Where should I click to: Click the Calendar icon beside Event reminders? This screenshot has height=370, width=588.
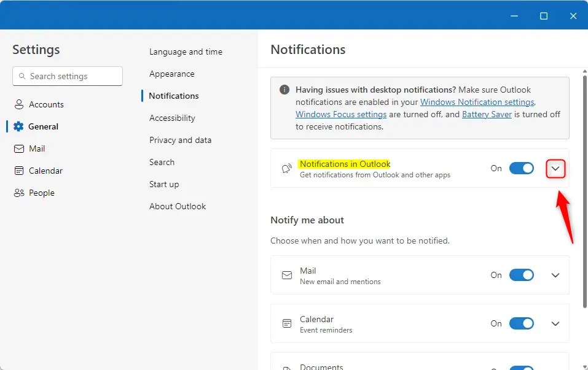point(286,323)
